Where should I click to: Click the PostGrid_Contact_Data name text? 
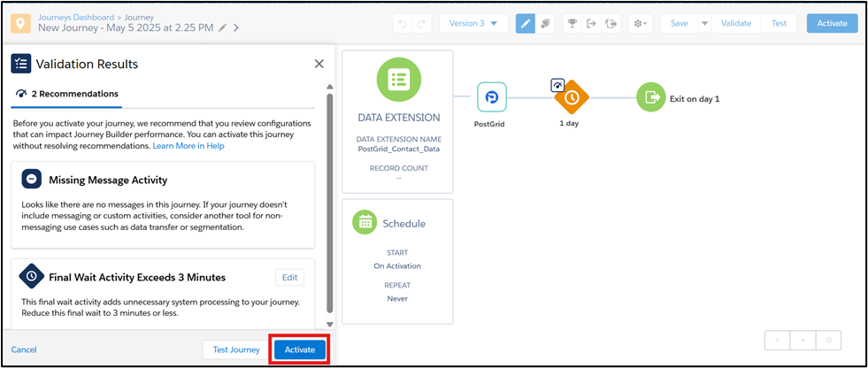point(398,149)
